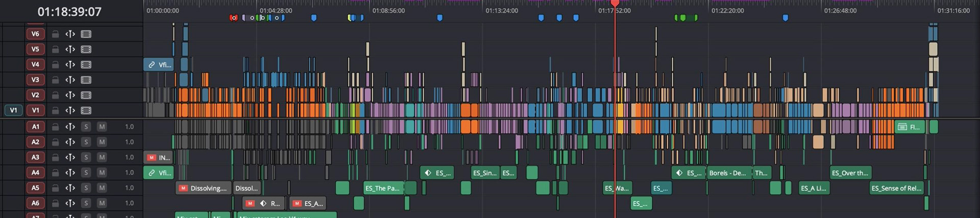
Task: Toggle auto track selector on A4
Action: 70,173
